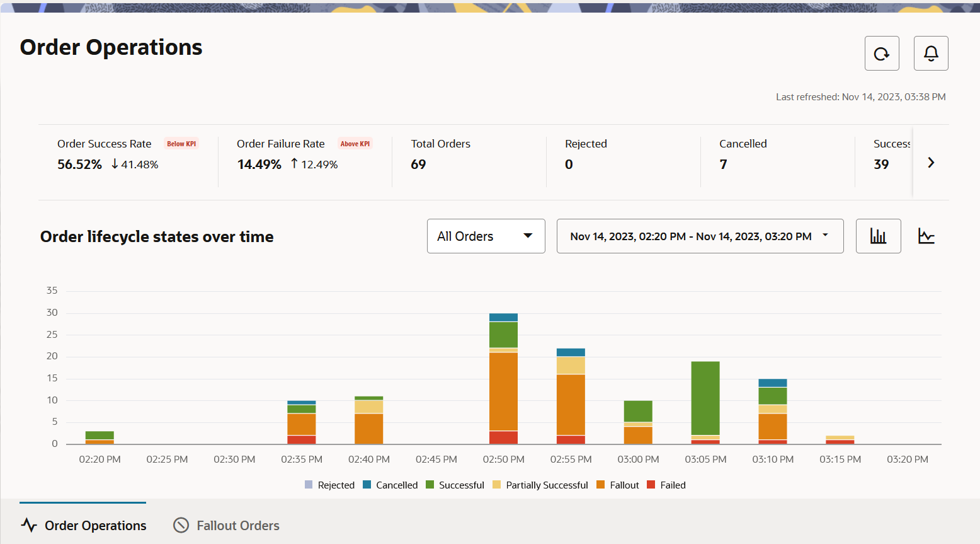Toggle Successful series in legend
Image resolution: width=980 pixels, height=544 pixels.
point(455,485)
